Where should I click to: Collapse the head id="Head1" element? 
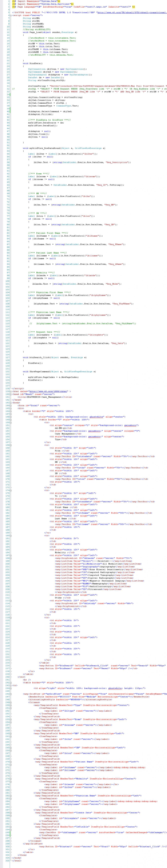click(11, 394)
